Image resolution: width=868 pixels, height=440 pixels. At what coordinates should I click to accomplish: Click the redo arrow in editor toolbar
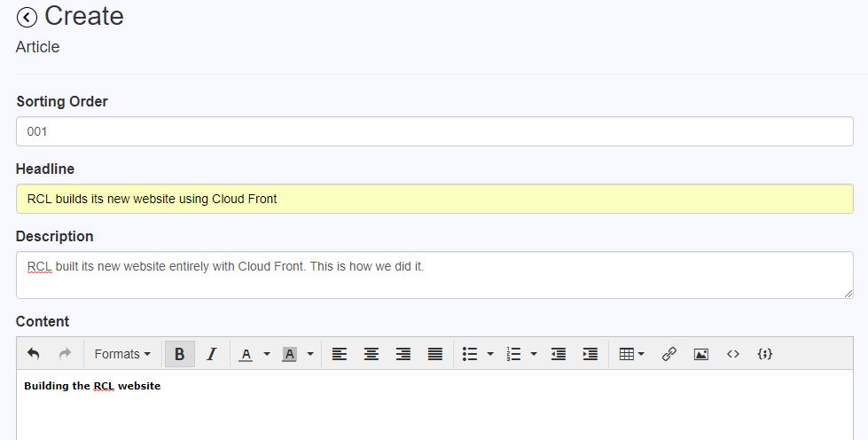tap(66, 354)
